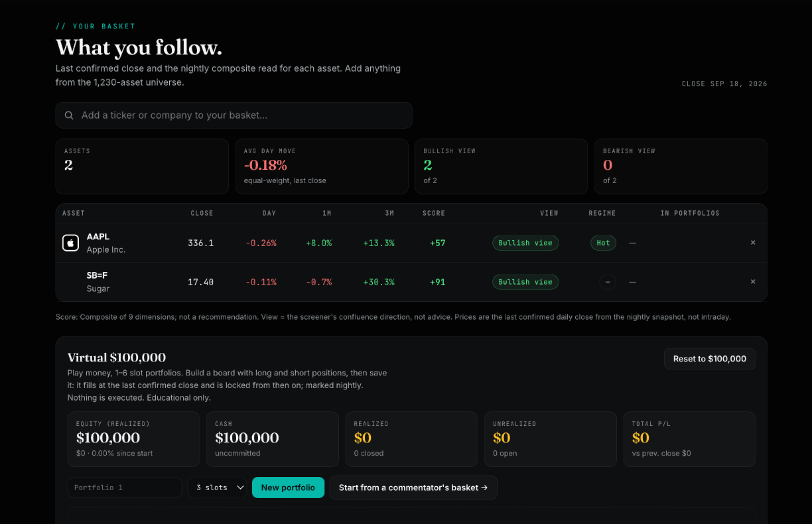The width and height of the screenshot is (812, 524).
Task: Click the Apple logo icon for AAPL
Action: click(x=71, y=243)
